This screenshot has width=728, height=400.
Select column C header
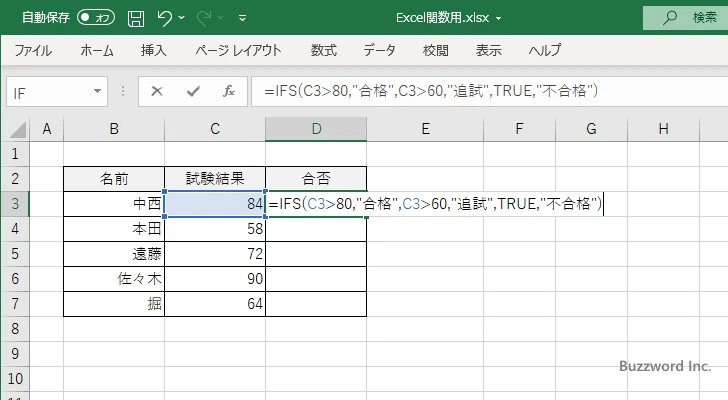215,129
